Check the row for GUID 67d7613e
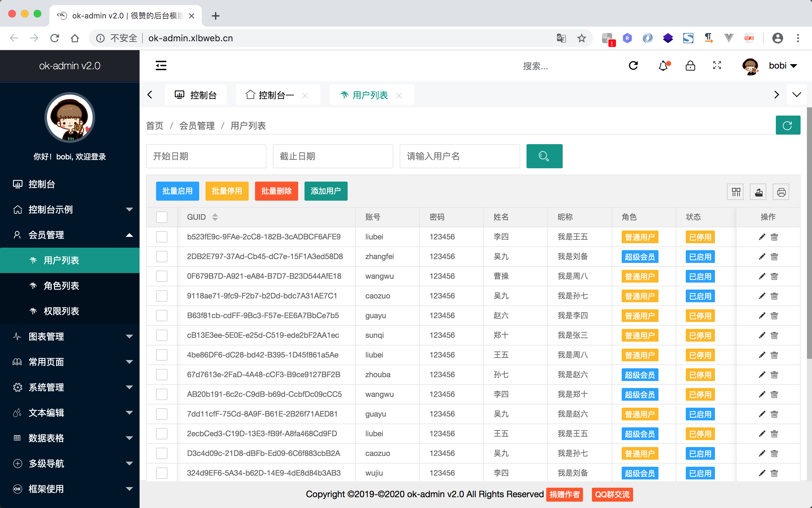The image size is (812, 508). [162, 375]
